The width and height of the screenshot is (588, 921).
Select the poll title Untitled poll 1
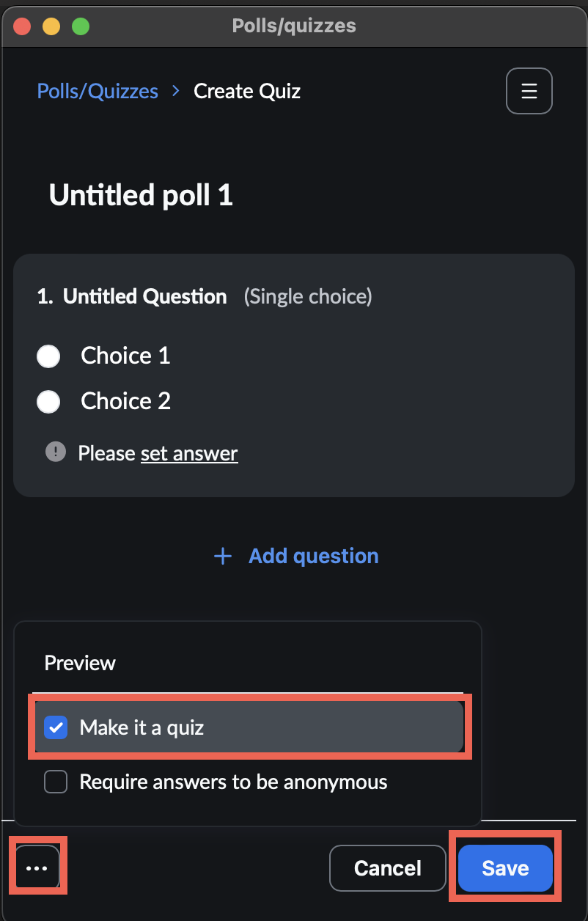pyautogui.click(x=139, y=195)
